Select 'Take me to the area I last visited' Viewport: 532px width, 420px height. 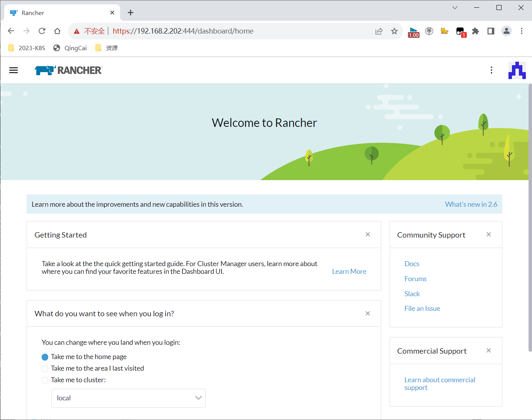click(x=45, y=369)
